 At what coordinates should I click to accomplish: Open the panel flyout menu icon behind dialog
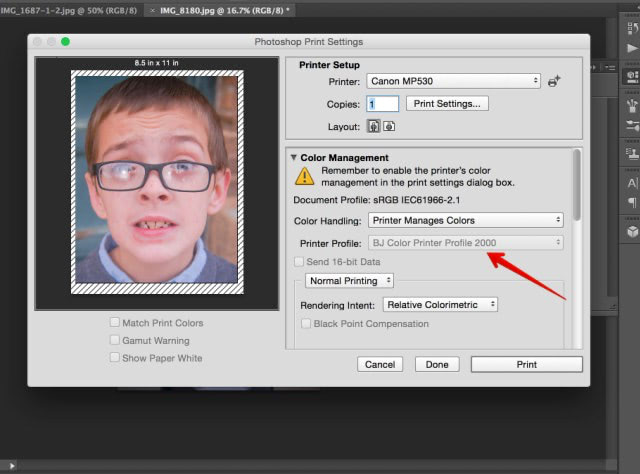[x=610, y=67]
